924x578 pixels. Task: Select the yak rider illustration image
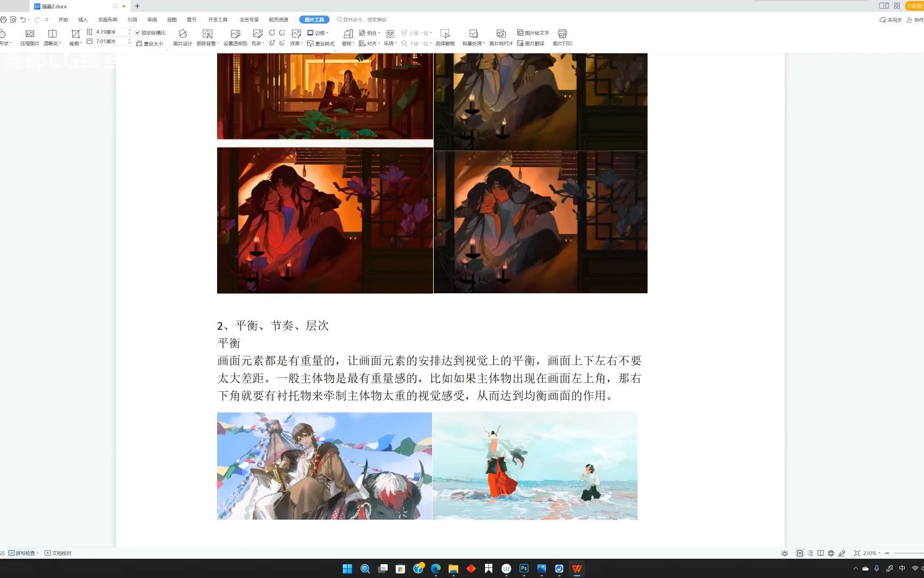(x=325, y=466)
